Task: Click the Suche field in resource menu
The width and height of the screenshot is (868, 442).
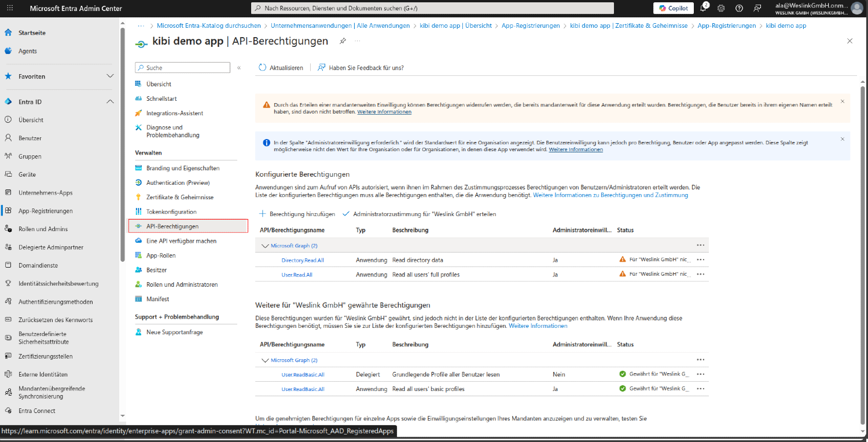Action: coord(182,68)
